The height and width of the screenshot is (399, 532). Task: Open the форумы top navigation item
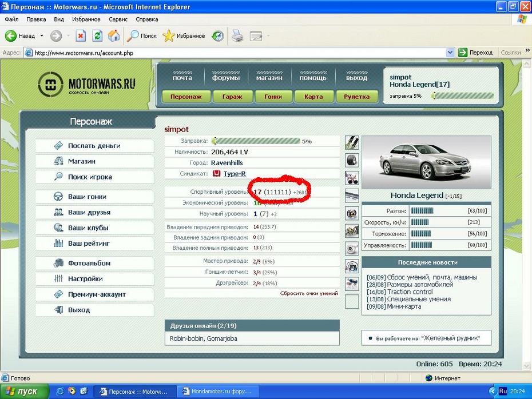tap(226, 78)
